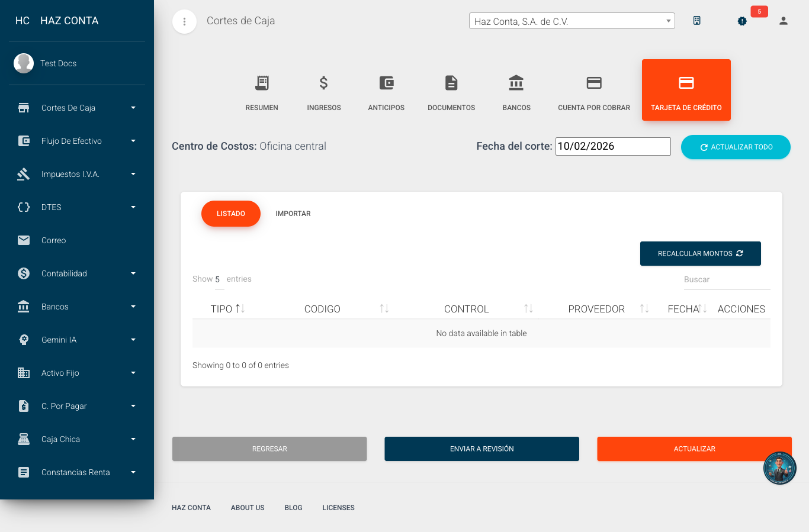Open the Resumen section icon
This screenshot has width=809, height=532.
pyautogui.click(x=262, y=83)
